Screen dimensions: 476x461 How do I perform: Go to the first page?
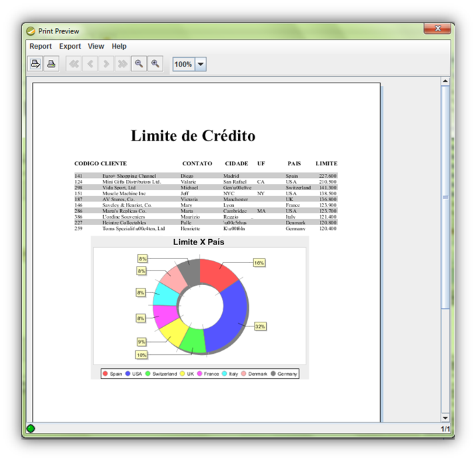click(74, 64)
